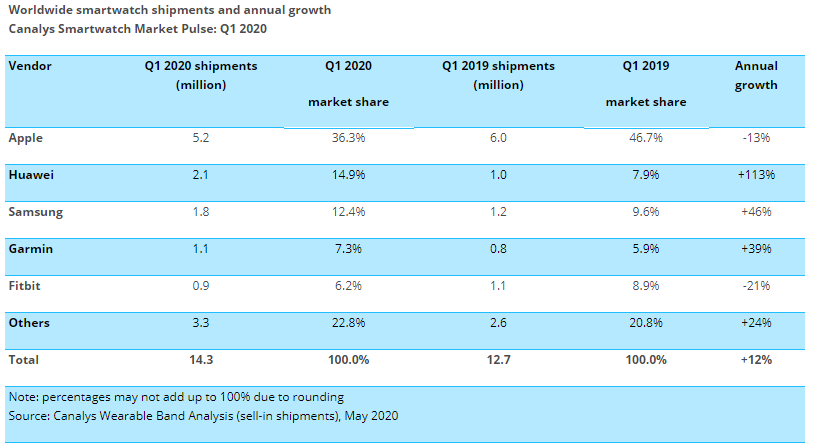814x444 pixels.
Task: Select the Annual growth column header
Action: 756,75
